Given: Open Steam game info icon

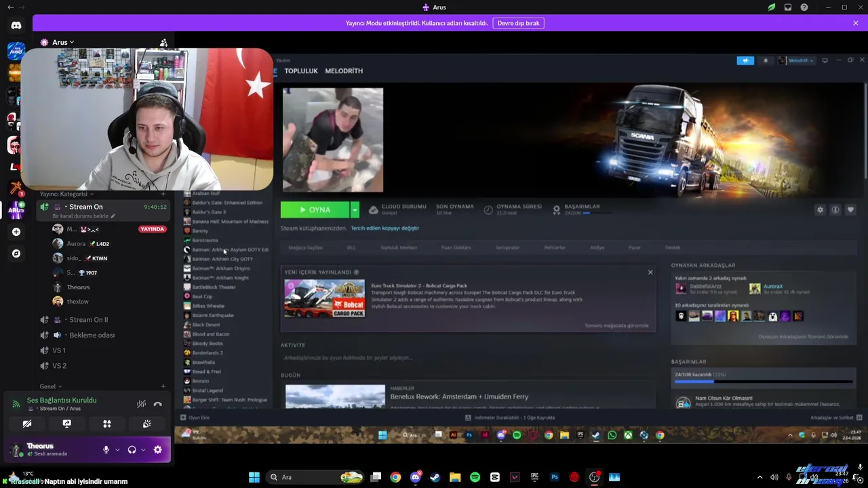Looking at the screenshot, I should coord(835,210).
